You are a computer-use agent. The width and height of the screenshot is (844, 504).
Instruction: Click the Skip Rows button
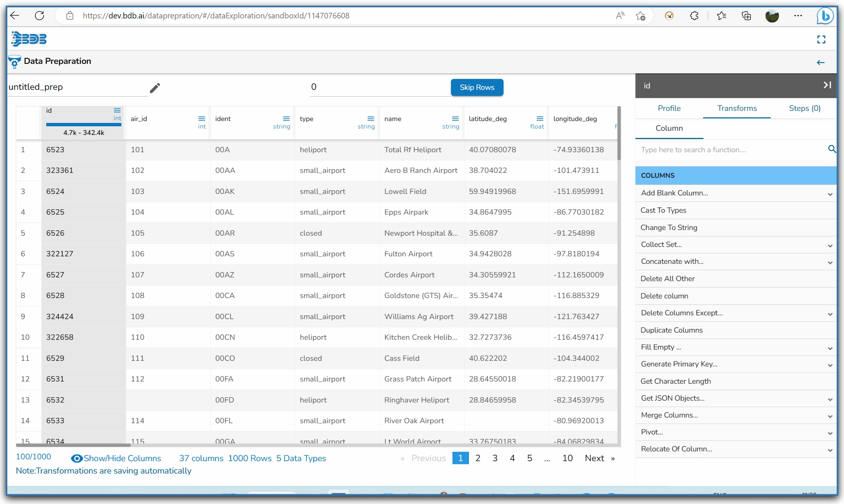476,87
